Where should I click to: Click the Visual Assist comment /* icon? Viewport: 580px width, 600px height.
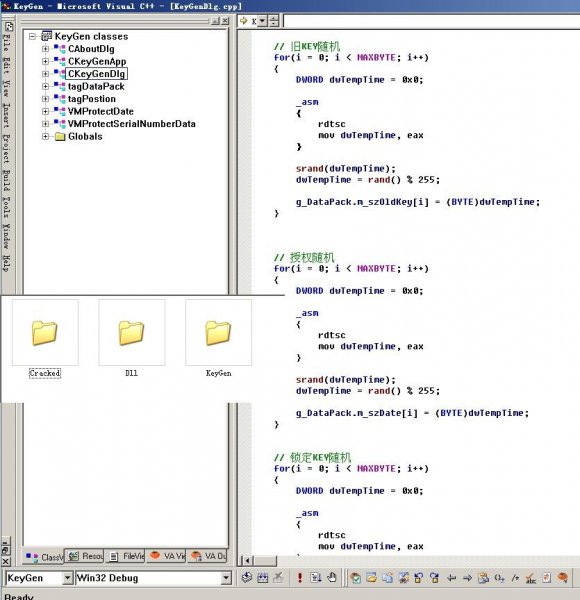coord(515,577)
